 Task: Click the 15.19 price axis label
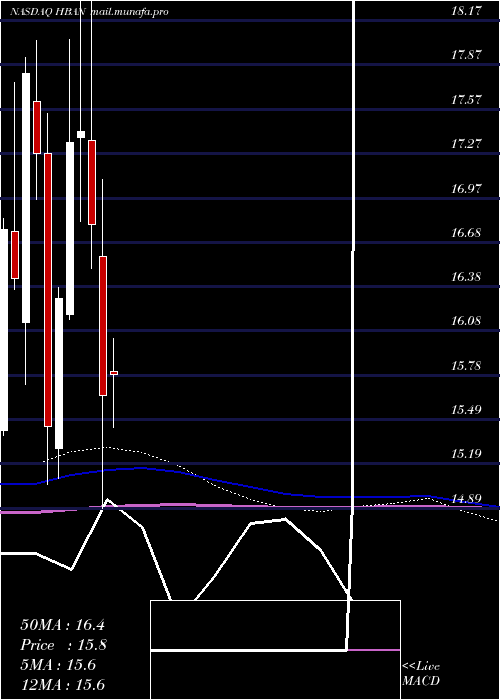pos(467,454)
